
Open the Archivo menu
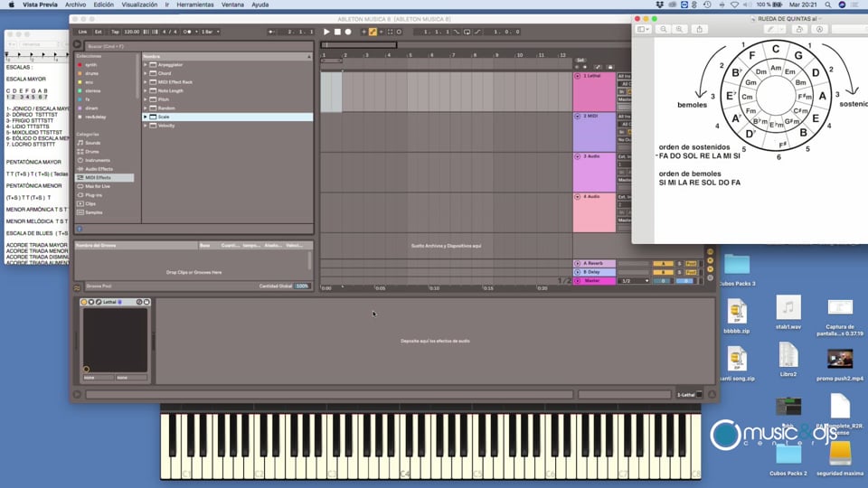tap(75, 5)
